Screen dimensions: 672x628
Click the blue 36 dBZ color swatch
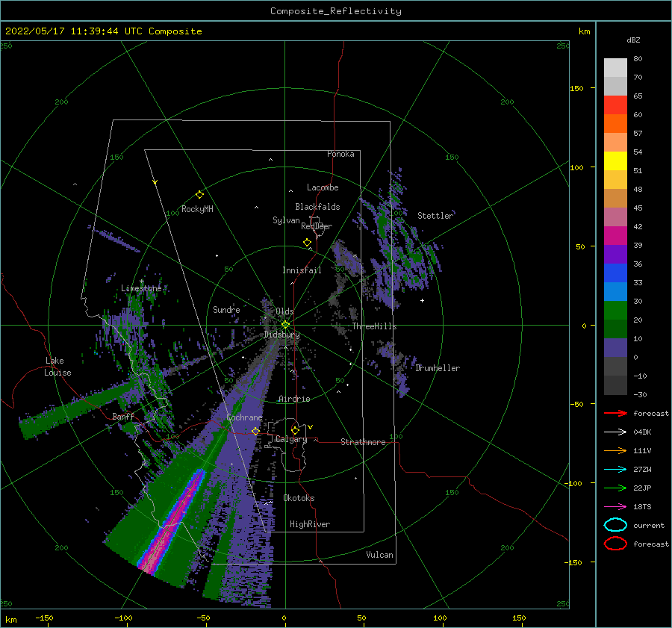pos(615,273)
